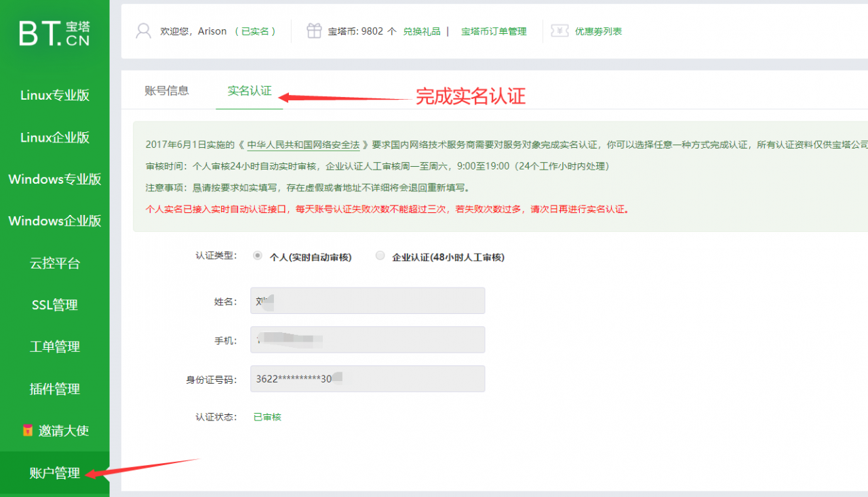Click the BT.CN 宝塔 logo
868x497 pixels.
coord(54,33)
